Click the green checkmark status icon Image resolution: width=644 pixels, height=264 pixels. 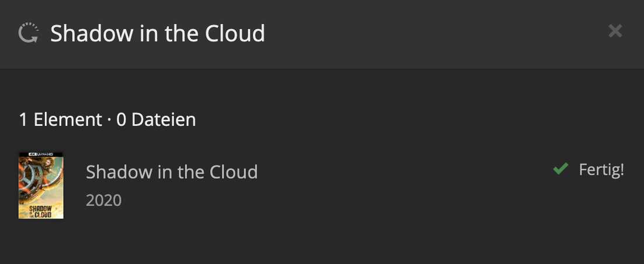[x=561, y=170]
